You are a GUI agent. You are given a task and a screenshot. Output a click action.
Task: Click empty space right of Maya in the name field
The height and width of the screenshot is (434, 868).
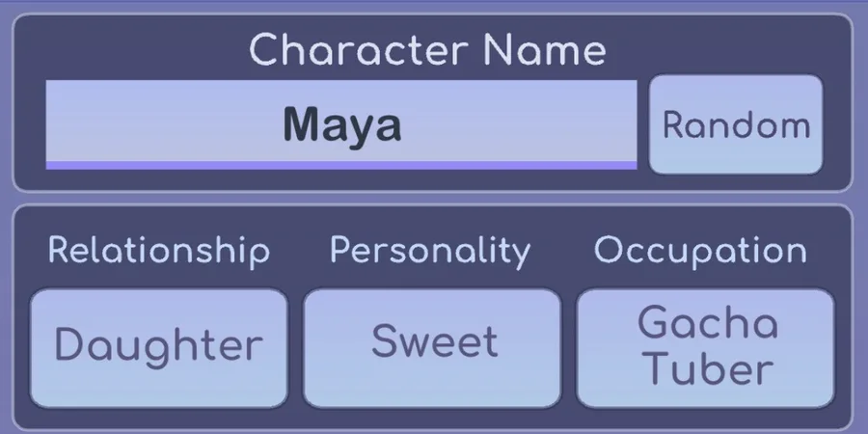(519, 122)
